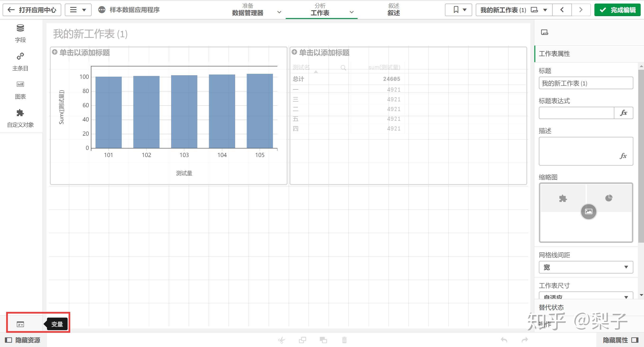This screenshot has width=644, height=347.
Task: Click 打开应用中心 button
Action: [x=32, y=10]
